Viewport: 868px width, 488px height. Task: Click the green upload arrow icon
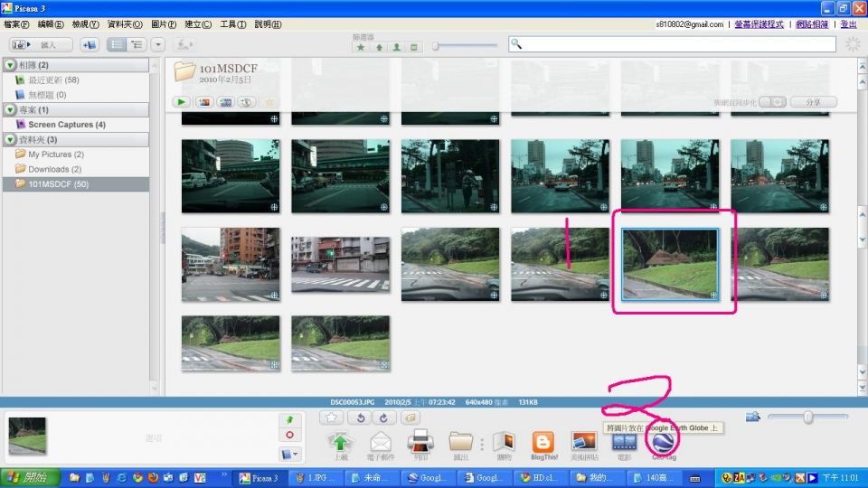[x=340, y=441]
